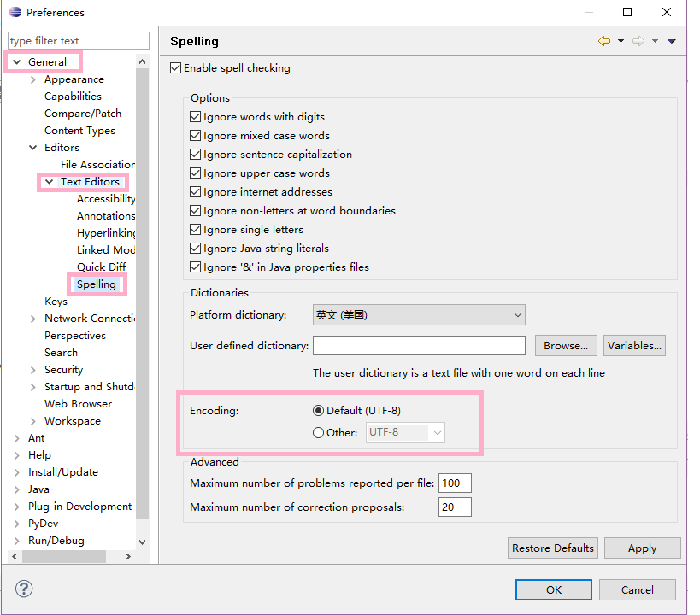Expand the Help tree node
This screenshot has width=700, height=615.
point(16,455)
